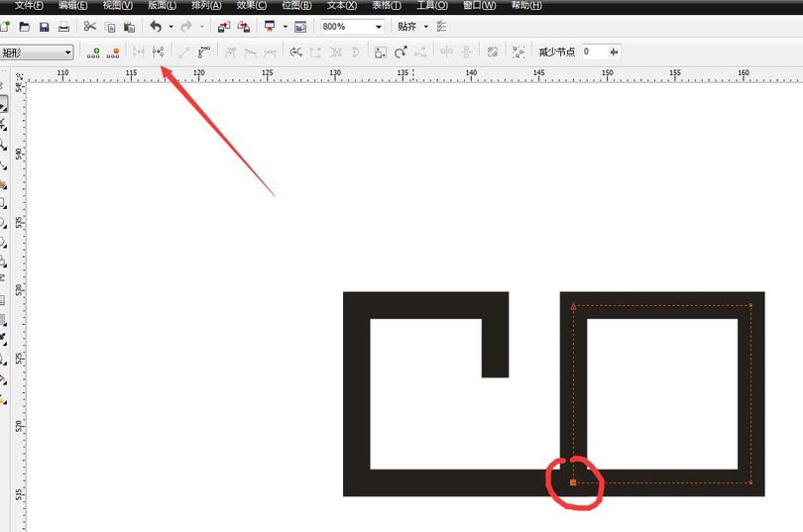
Task: Click the Join two nodes icon
Action: [x=138, y=52]
